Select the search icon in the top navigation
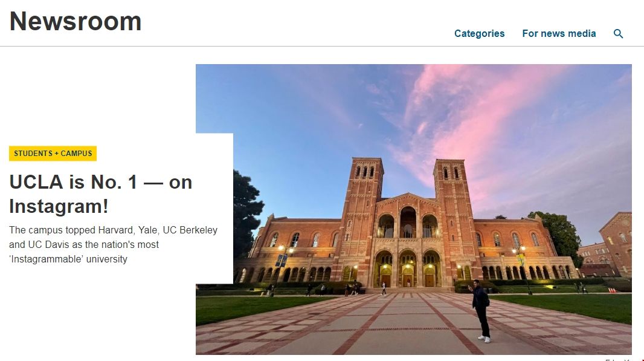The width and height of the screenshot is (644, 361). 618,34
